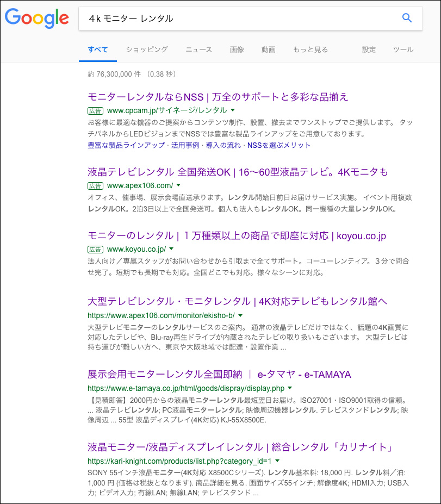Open the モニターのレンタル koyou.co.jp ad title
Image resolution: width=441 pixels, height=504 pixels.
[237, 235]
